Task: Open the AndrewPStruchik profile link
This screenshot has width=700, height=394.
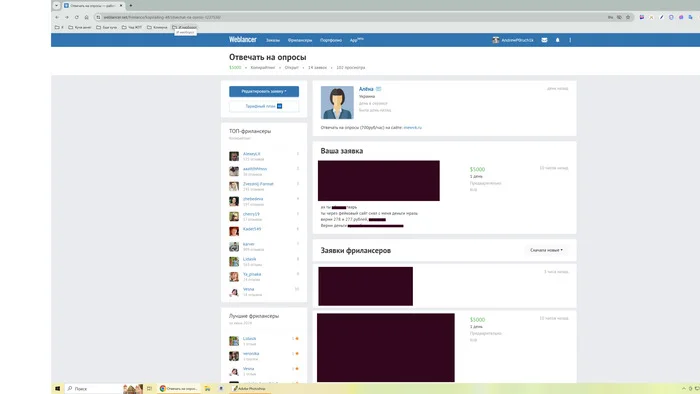Action: click(x=517, y=40)
